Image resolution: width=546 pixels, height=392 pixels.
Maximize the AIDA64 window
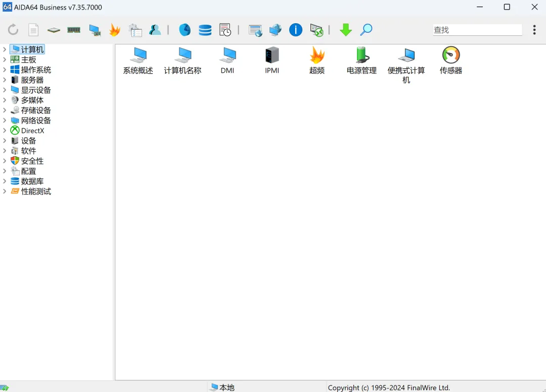pos(507,7)
